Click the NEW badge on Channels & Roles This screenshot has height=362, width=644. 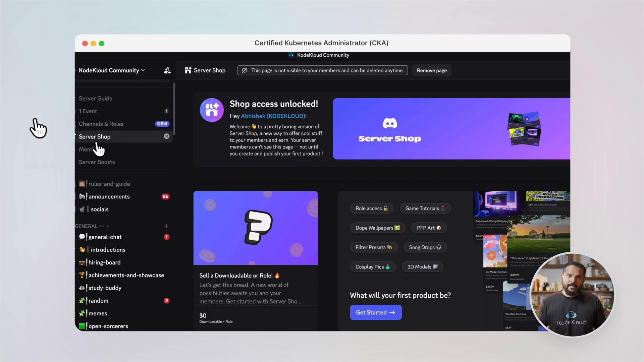[x=162, y=124]
